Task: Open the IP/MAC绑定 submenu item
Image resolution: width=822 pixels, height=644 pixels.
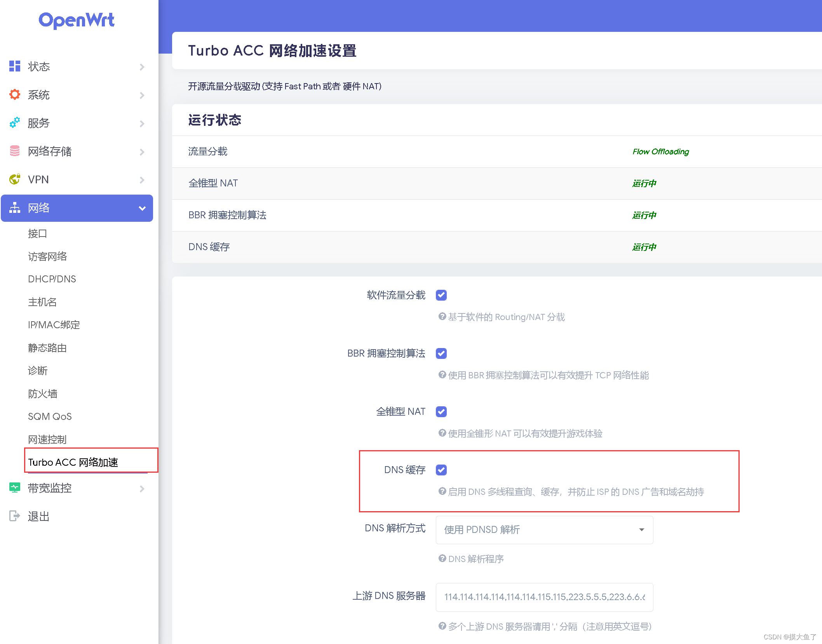Action: coord(54,325)
